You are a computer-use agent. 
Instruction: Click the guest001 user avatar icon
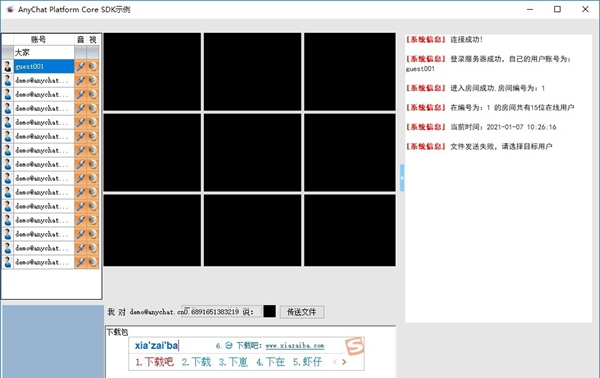8,67
